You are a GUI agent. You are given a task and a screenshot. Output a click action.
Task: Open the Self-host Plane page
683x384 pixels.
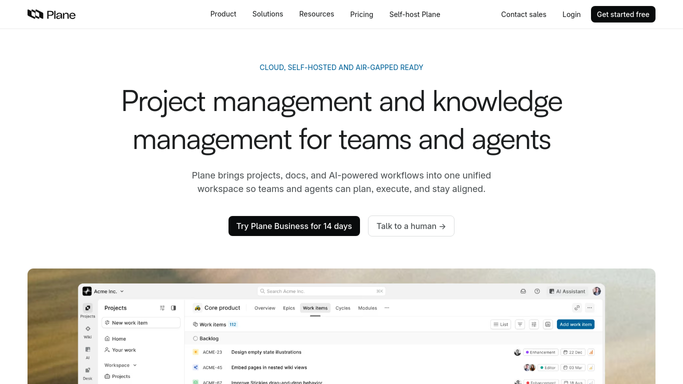(x=415, y=14)
